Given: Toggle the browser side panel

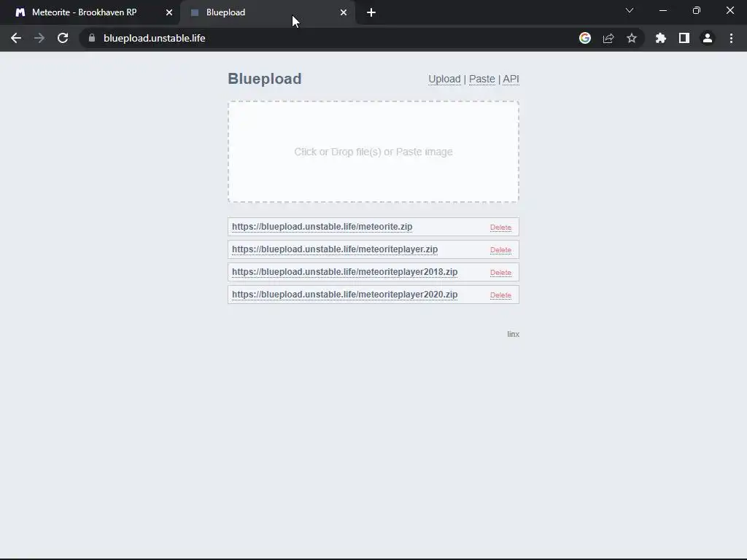Looking at the screenshot, I should 684,38.
